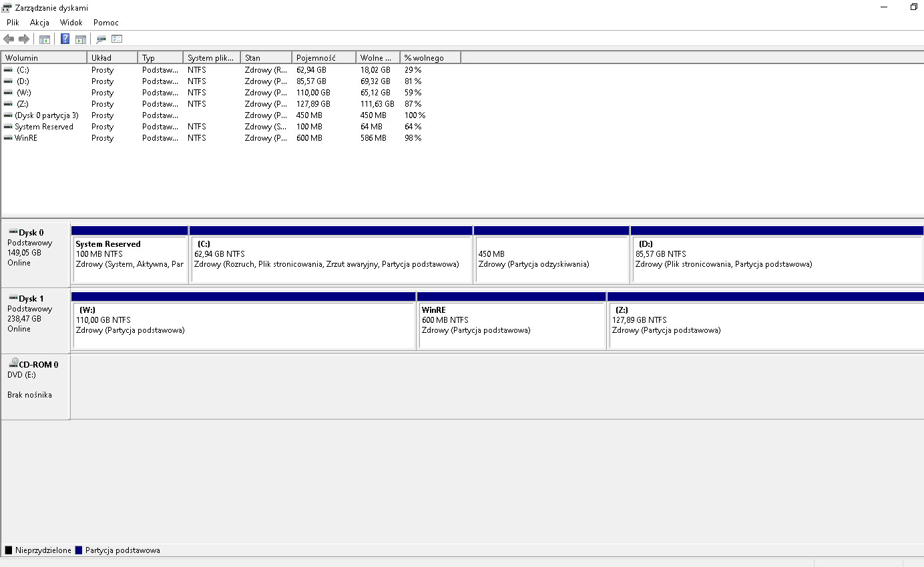Click the drive icon of (C:) row
Image resolution: width=924 pixels, height=567 pixels.
coord(8,70)
